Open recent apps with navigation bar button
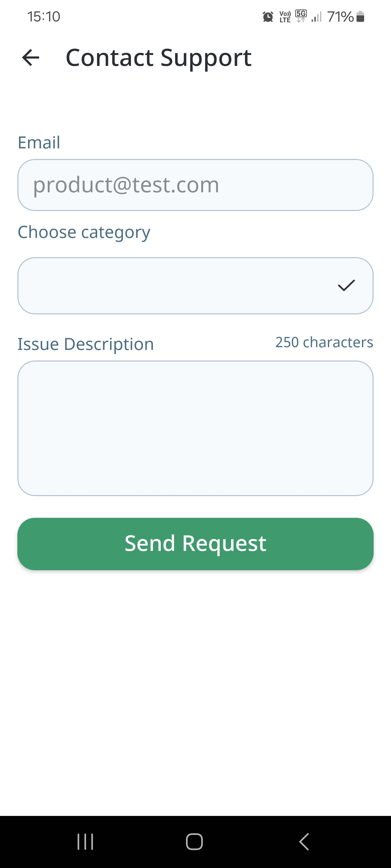The image size is (391, 868). coord(85,841)
